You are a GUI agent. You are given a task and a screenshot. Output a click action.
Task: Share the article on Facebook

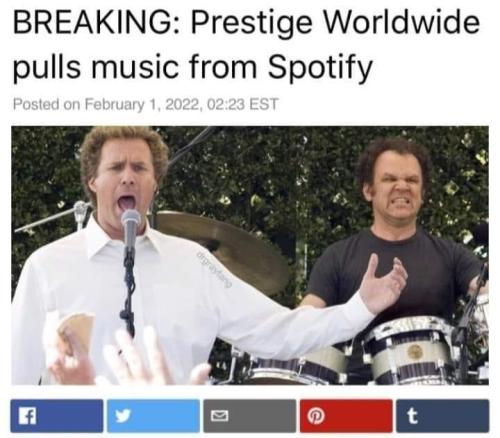click(x=57, y=416)
